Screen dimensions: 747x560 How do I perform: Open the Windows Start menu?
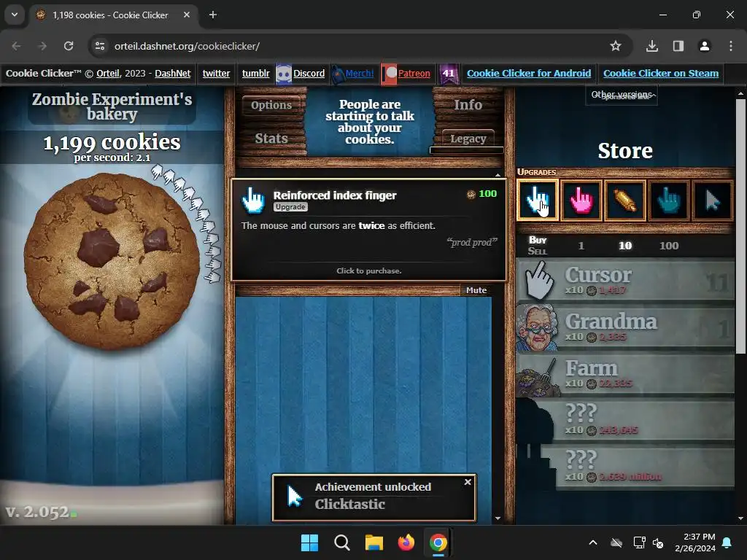(309, 542)
